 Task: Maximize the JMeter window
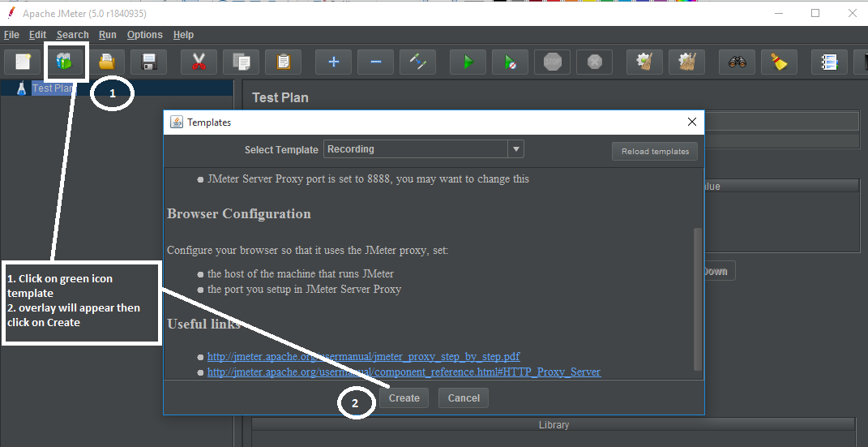point(815,13)
